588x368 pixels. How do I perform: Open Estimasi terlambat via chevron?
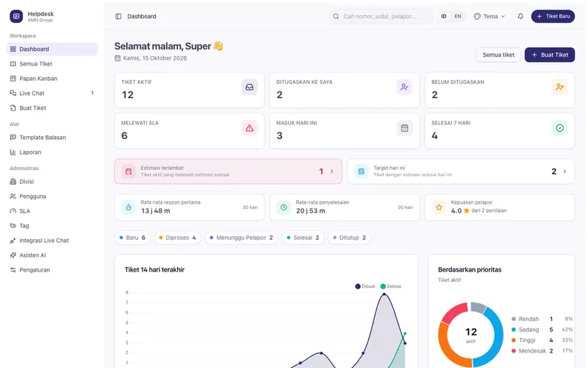pyautogui.click(x=332, y=171)
